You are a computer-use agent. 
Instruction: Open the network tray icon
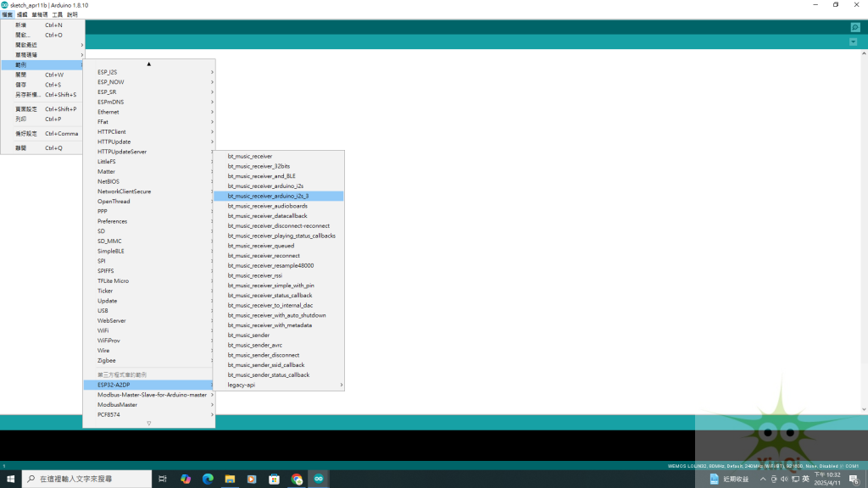click(795, 479)
